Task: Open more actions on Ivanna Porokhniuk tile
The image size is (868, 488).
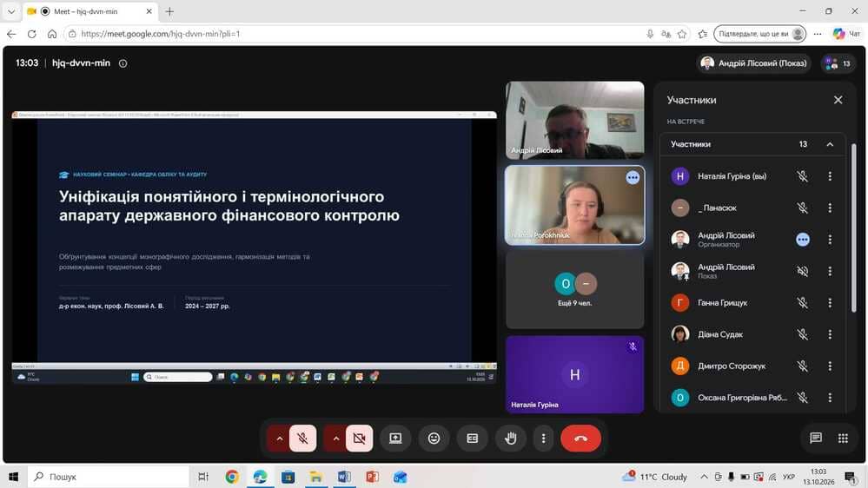Action: [x=633, y=177]
